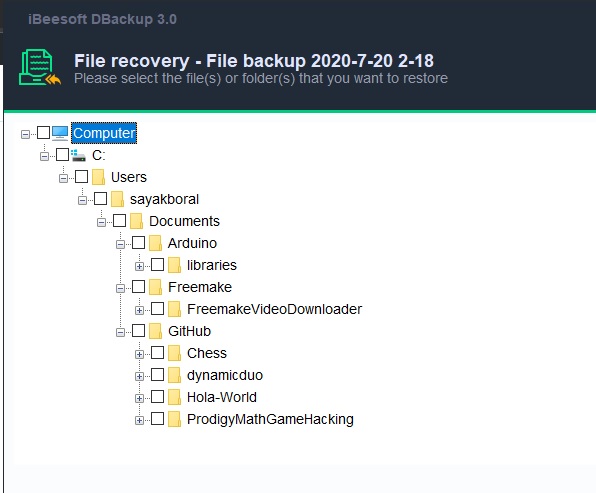The image size is (596, 493).
Task: Tick the FreemakeVideoDownloader checkbox
Action: [157, 309]
